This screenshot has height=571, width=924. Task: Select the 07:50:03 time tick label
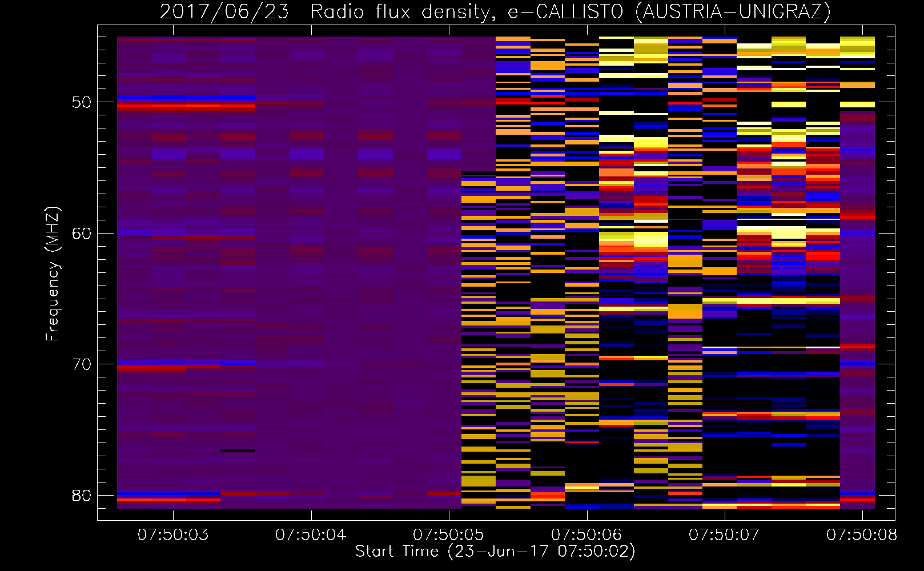pos(173,535)
